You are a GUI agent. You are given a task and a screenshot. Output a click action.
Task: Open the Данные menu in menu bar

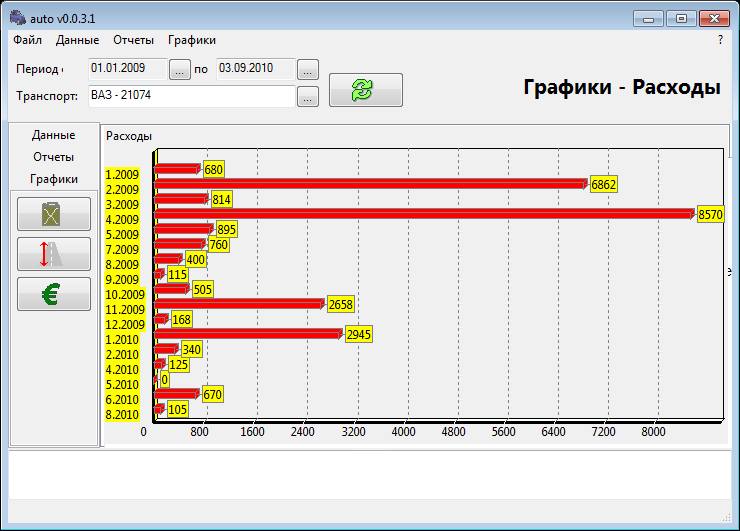[77, 40]
